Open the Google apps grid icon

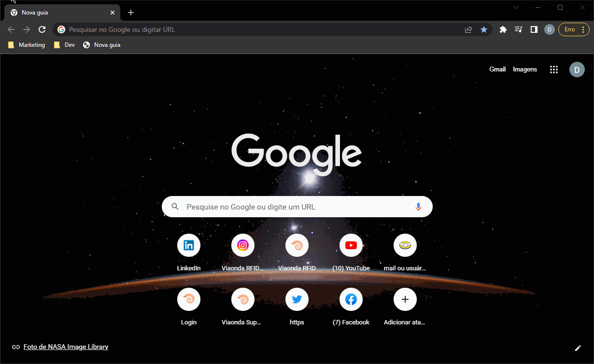tap(554, 70)
